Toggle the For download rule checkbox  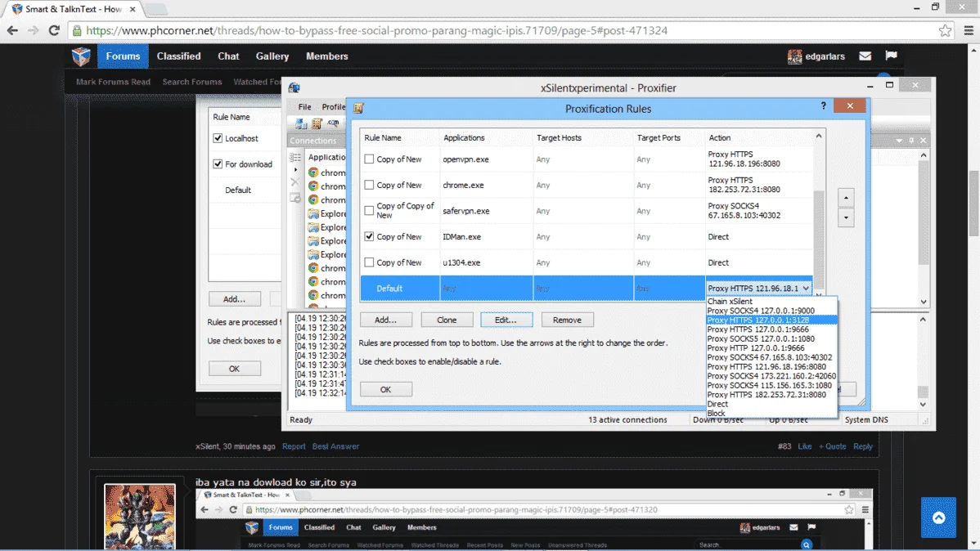[218, 164]
